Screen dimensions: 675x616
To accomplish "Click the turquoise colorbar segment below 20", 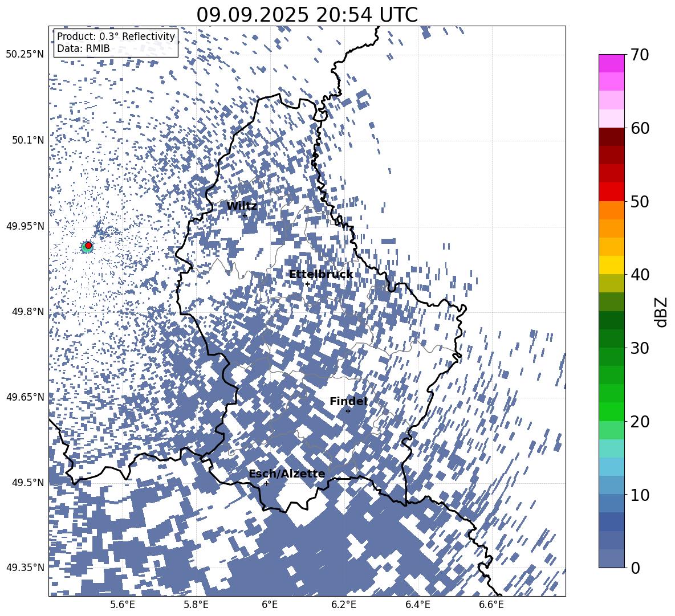I will click(x=611, y=448).
